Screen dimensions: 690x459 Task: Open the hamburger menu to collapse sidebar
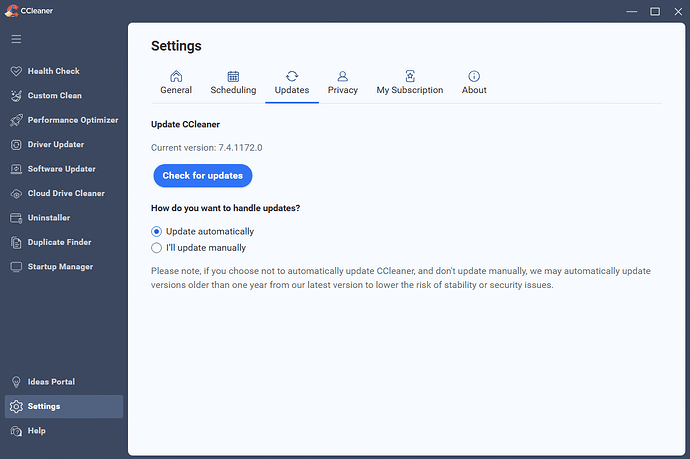click(16, 39)
